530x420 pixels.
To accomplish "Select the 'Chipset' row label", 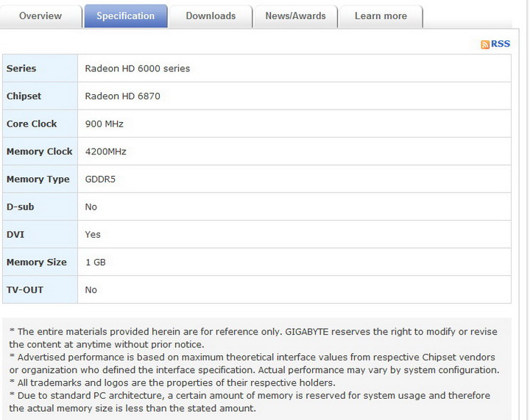I will 24,96.
